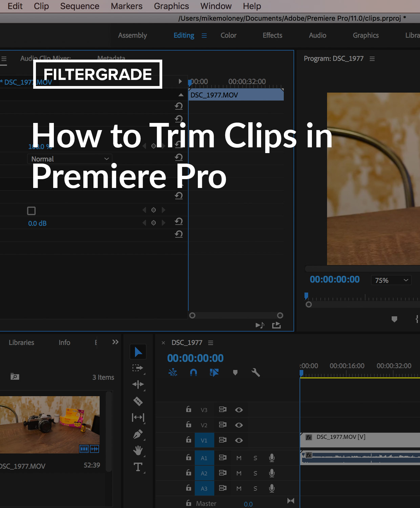Select the Razor tool
Viewport: 420px width, 508px height.
[x=138, y=401]
